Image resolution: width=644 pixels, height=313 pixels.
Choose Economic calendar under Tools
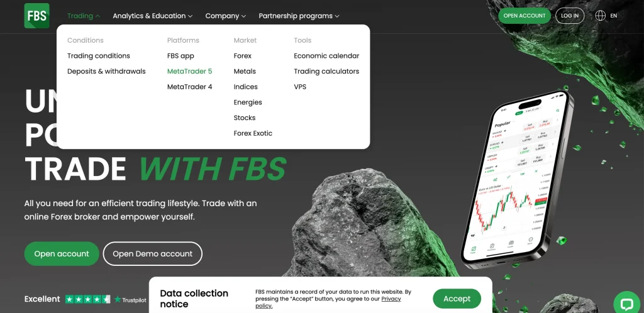(x=326, y=56)
